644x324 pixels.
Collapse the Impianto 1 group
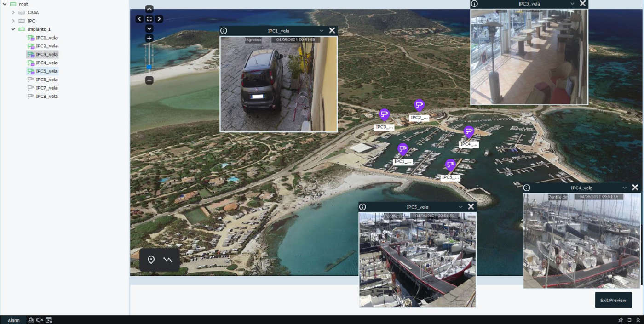13,29
